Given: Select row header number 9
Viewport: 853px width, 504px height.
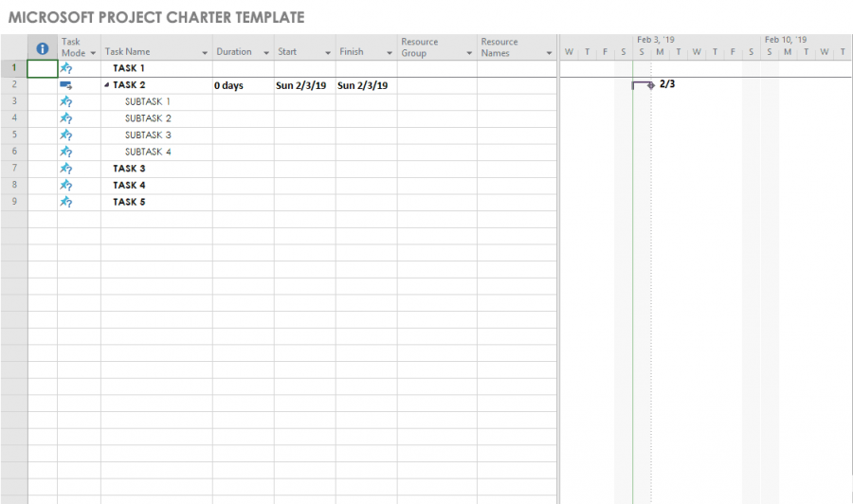Looking at the screenshot, I should [14, 202].
